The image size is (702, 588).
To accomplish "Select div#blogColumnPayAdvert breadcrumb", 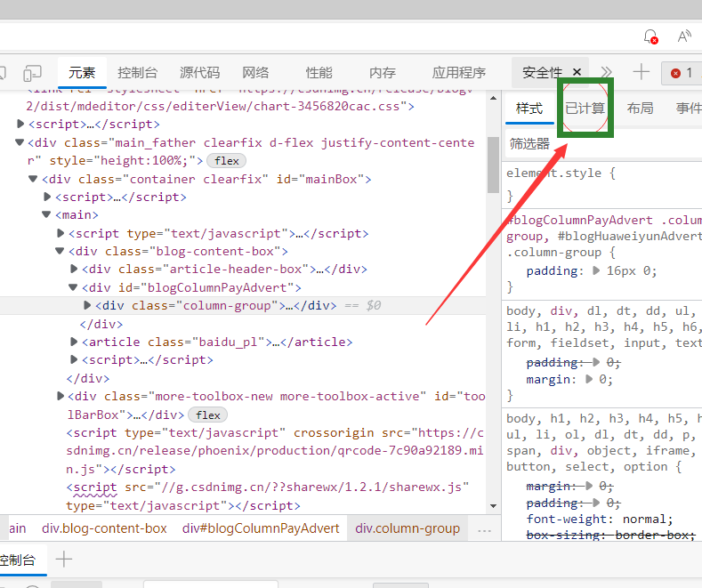I will pos(261,528).
